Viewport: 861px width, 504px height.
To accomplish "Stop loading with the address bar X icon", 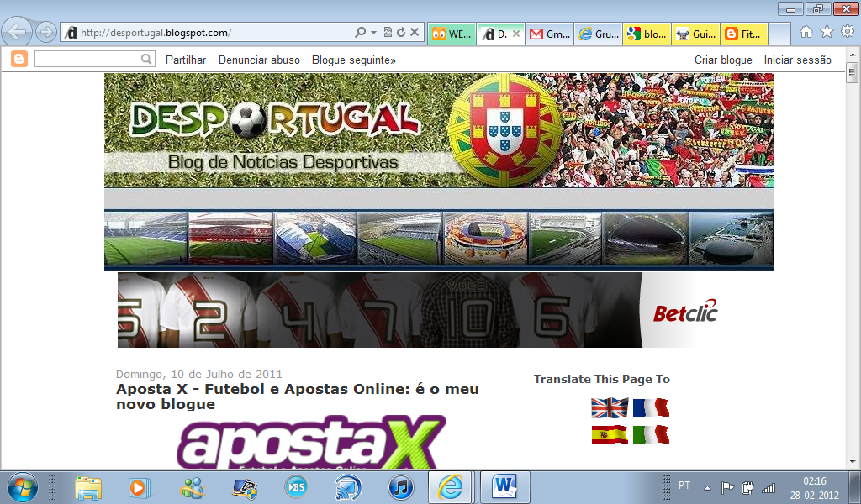I will pos(415,33).
